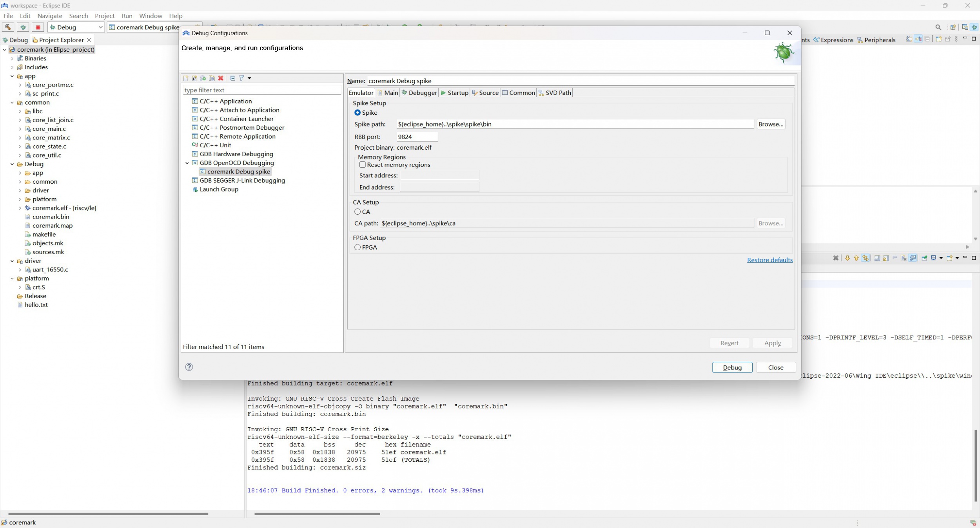Click New launch configuration icon
Screen dimensions: 980x528
[x=186, y=78]
